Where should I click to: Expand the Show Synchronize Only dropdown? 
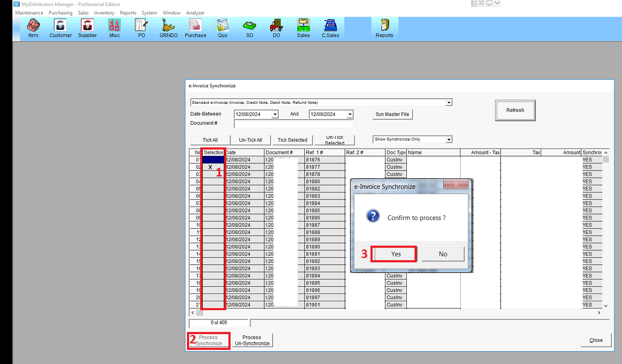click(x=449, y=140)
